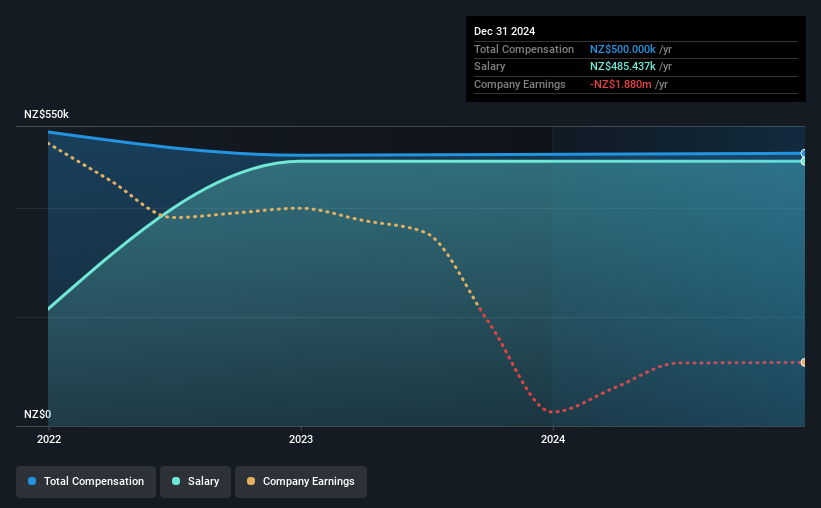Click the teal Salary end marker
This screenshot has height=508, width=821.
tap(804, 161)
